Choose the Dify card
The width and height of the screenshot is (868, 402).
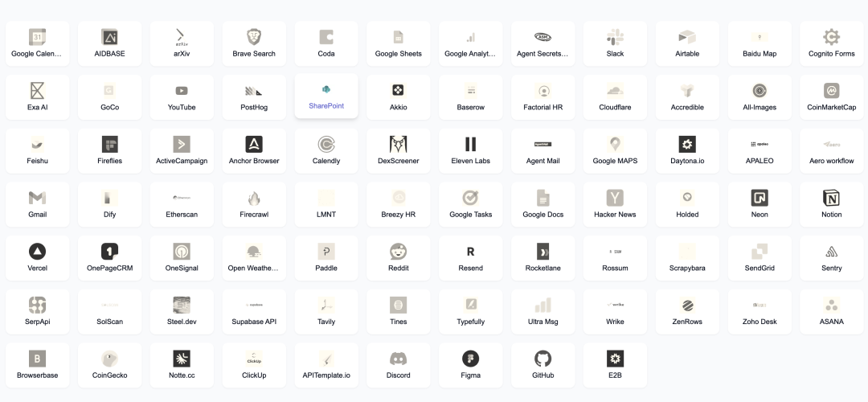click(x=109, y=205)
